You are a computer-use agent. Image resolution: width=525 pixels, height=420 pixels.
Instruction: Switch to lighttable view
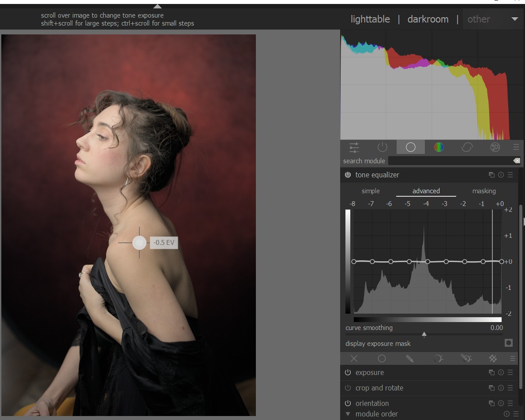point(370,19)
